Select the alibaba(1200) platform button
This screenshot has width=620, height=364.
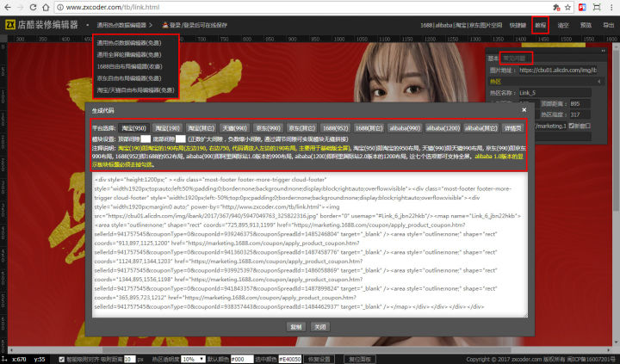click(443, 128)
